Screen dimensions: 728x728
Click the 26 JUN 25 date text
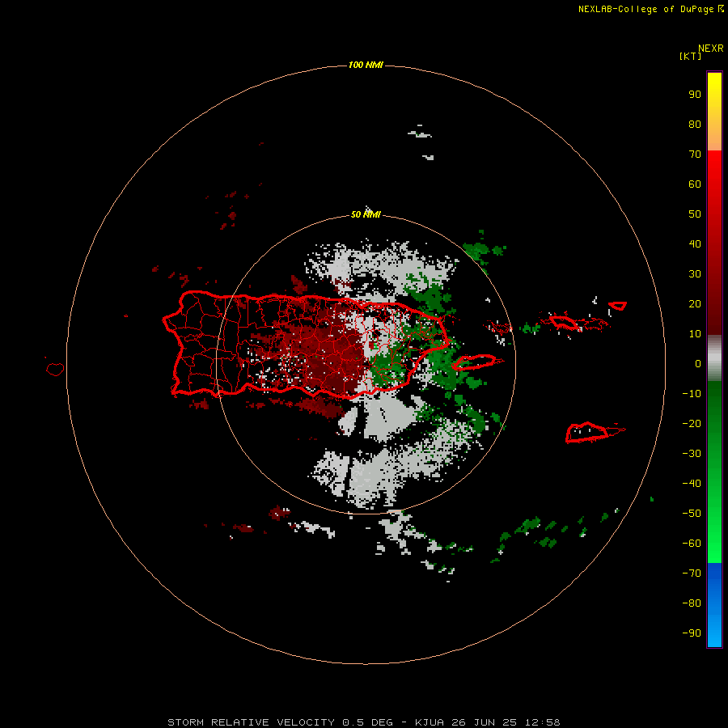click(485, 722)
